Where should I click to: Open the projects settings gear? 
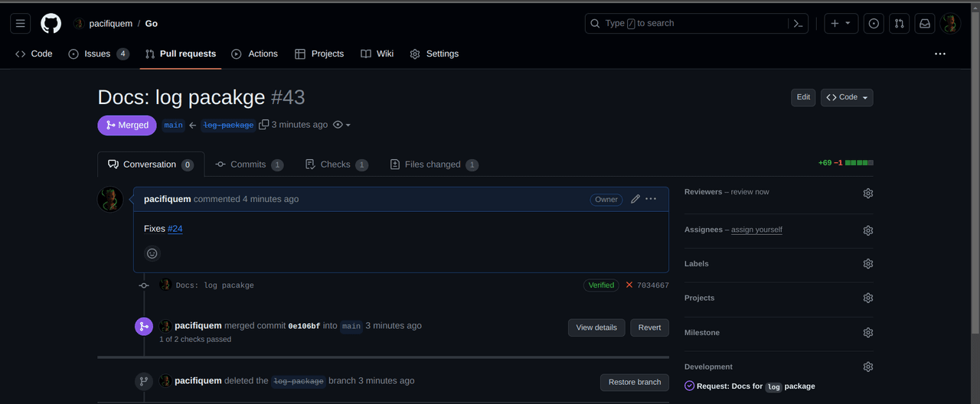pyautogui.click(x=867, y=298)
